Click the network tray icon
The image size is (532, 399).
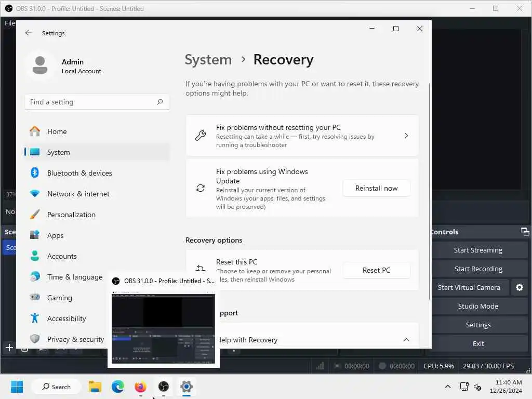pos(464,387)
